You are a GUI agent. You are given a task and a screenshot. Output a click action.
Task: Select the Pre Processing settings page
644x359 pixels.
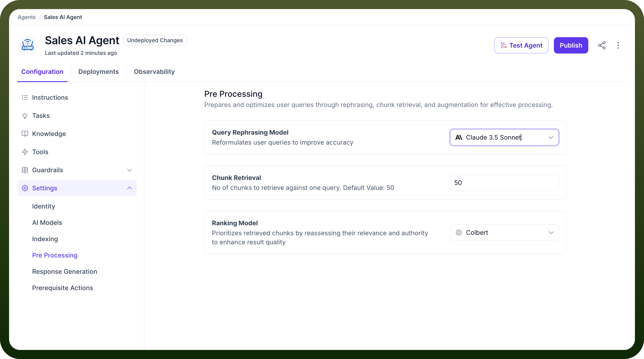[55, 255]
